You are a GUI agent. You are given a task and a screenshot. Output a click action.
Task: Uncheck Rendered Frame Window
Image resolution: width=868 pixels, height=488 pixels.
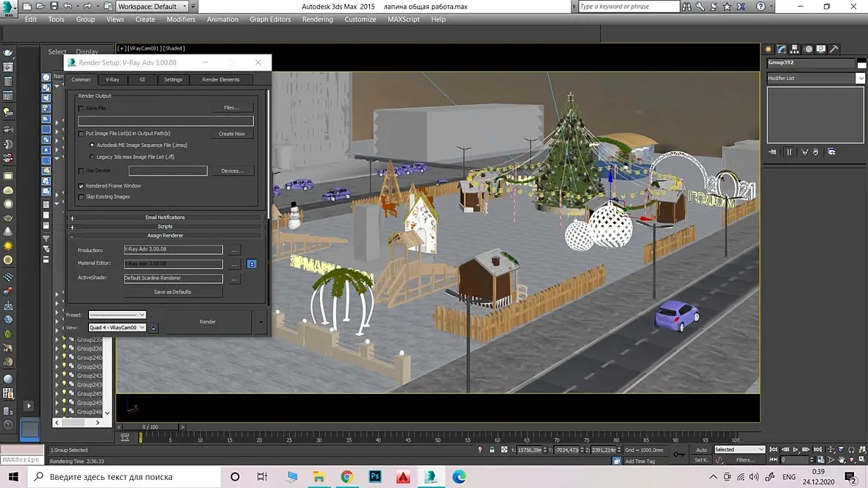click(82, 186)
